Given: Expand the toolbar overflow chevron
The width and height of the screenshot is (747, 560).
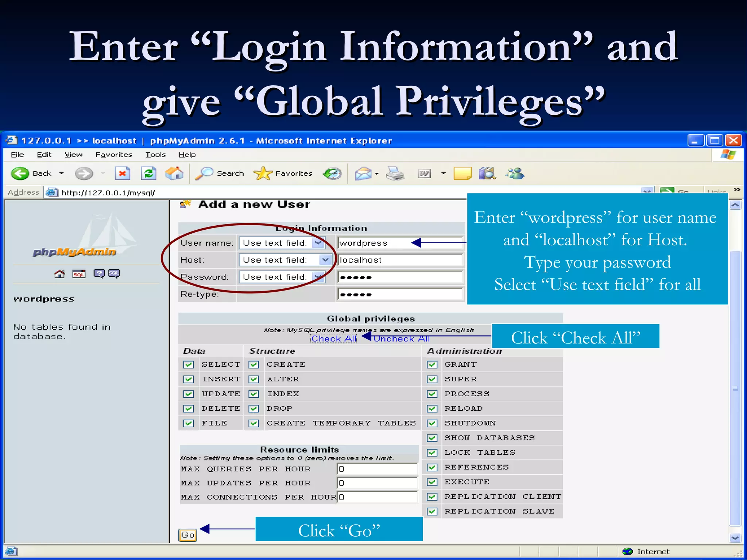Looking at the screenshot, I should pos(737,190).
